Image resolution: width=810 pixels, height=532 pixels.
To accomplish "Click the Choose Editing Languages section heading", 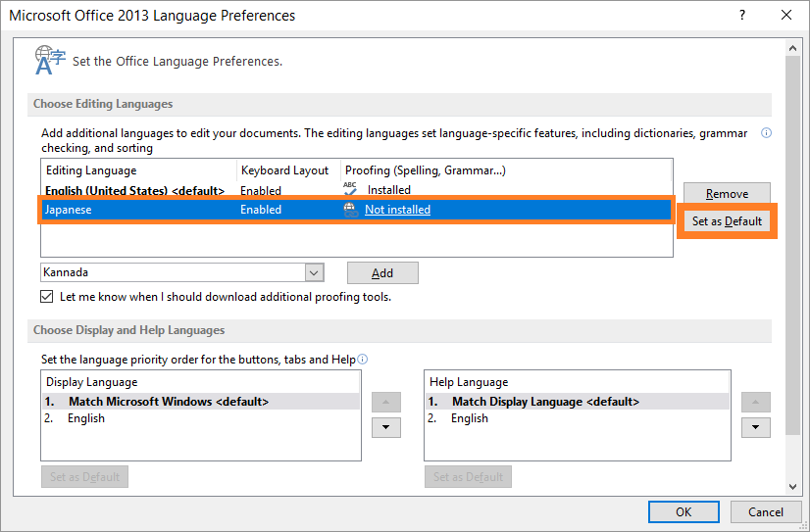I will point(103,104).
